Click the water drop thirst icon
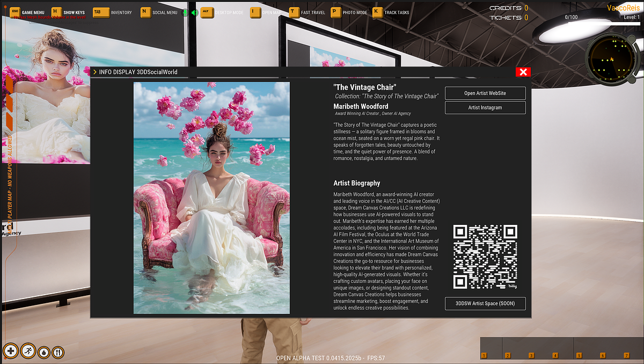This screenshot has width=644, height=364. coord(43,352)
